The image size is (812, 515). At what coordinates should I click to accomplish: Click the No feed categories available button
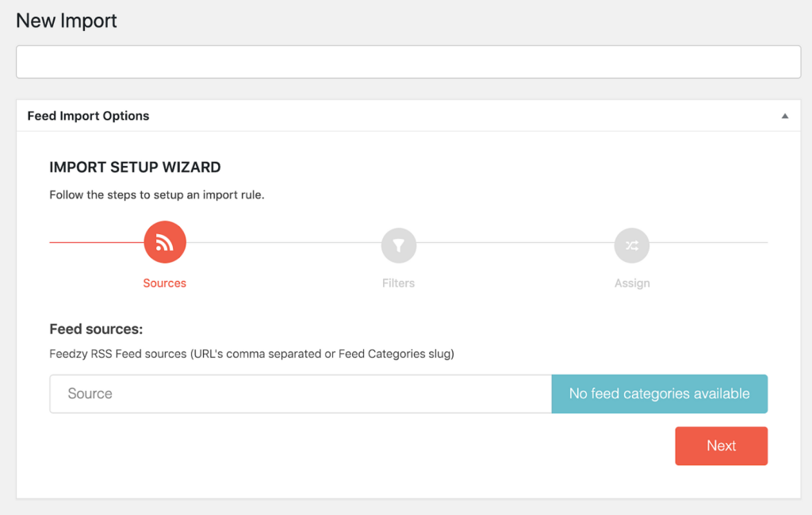point(659,394)
